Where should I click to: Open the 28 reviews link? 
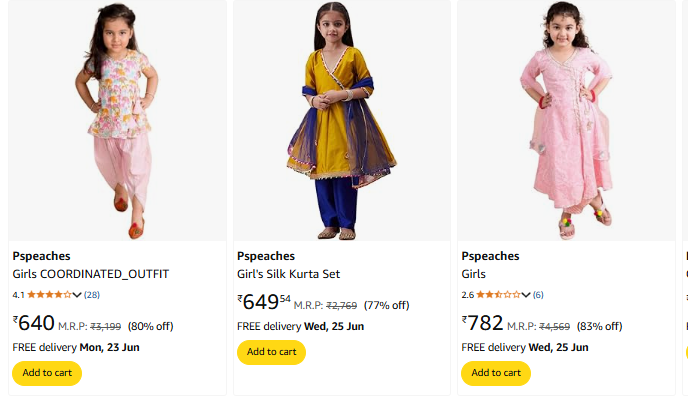click(92, 295)
